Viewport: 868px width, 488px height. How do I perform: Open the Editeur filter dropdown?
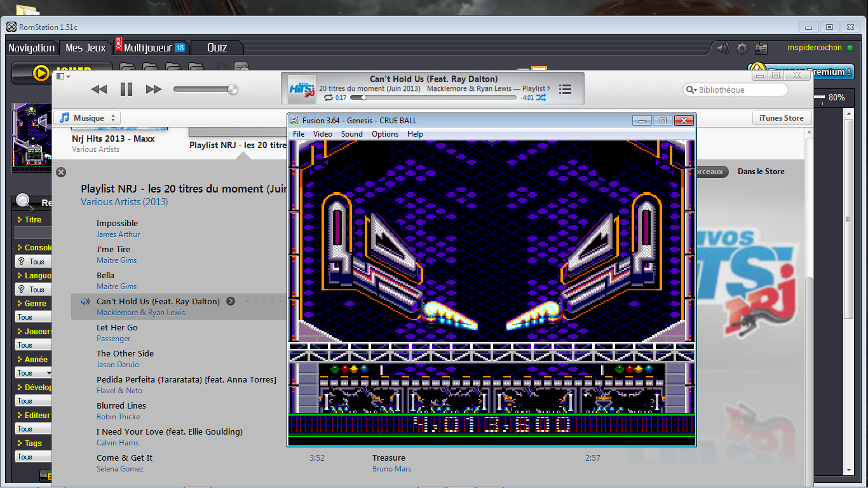(33, 429)
